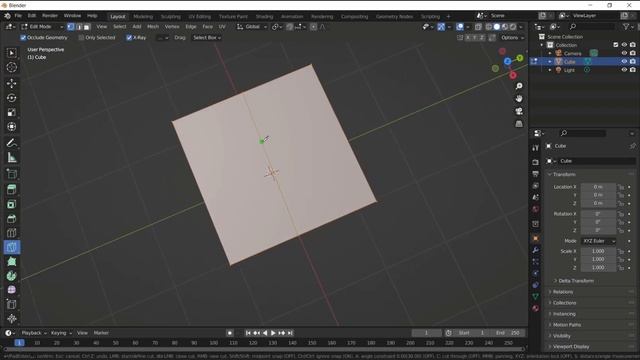640x360 pixels.
Task: Select the Annotate tool
Action: pyautogui.click(x=11, y=143)
